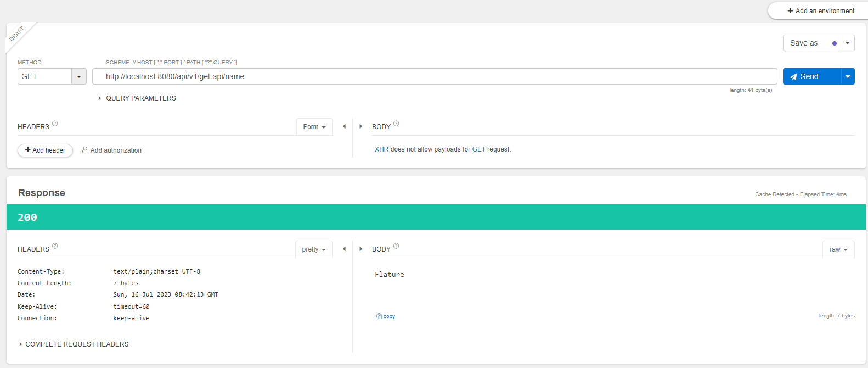Click help icon next to response BODY
Viewport: 868px width, 368px height.
tap(396, 246)
